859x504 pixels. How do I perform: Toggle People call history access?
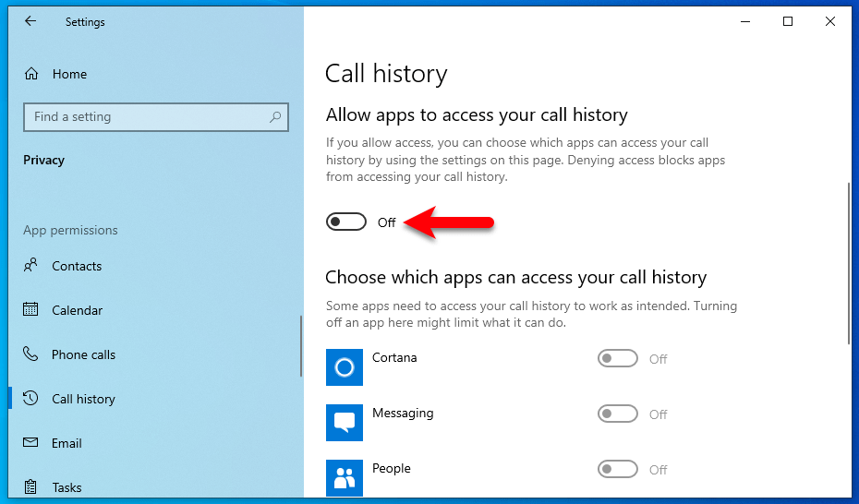617,469
